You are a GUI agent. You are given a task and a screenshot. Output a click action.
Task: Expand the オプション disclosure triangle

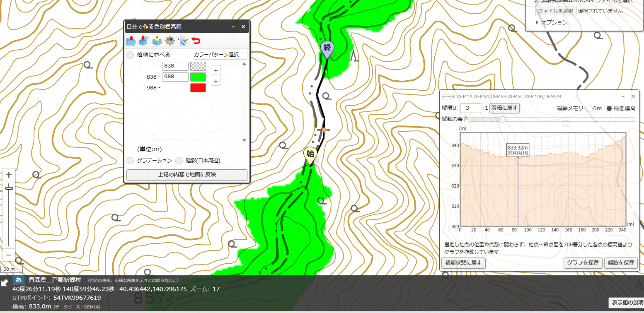coord(537,22)
